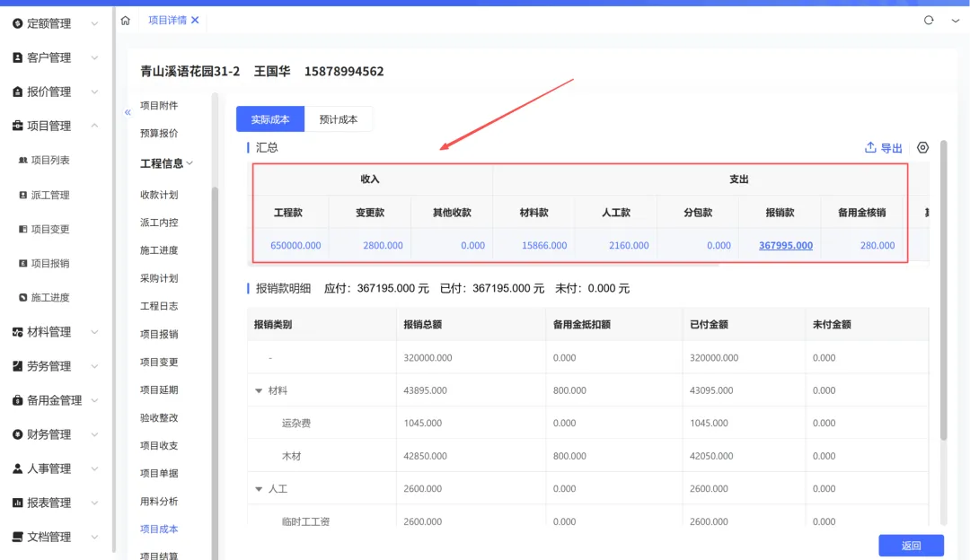Click the right vertical content scrollbar
Image resolution: width=970 pixels, height=560 pixels.
(943, 291)
